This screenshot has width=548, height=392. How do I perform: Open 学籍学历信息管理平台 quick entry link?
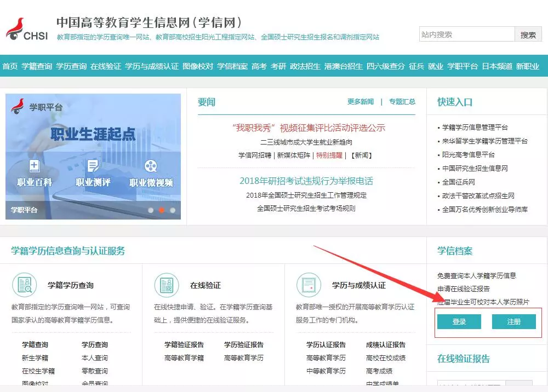pyautogui.click(x=475, y=128)
